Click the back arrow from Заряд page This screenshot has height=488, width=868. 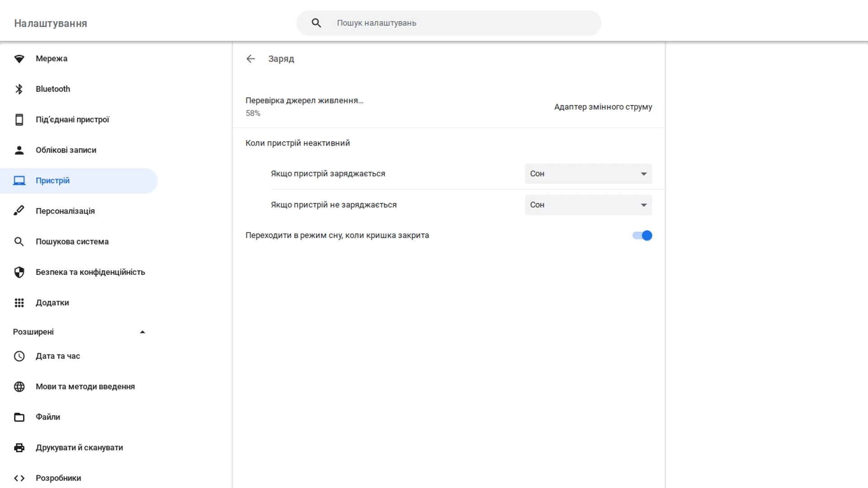tap(251, 59)
